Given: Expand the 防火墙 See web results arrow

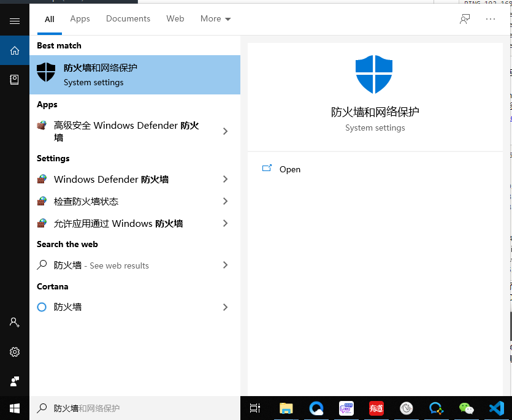Looking at the screenshot, I should [x=225, y=265].
